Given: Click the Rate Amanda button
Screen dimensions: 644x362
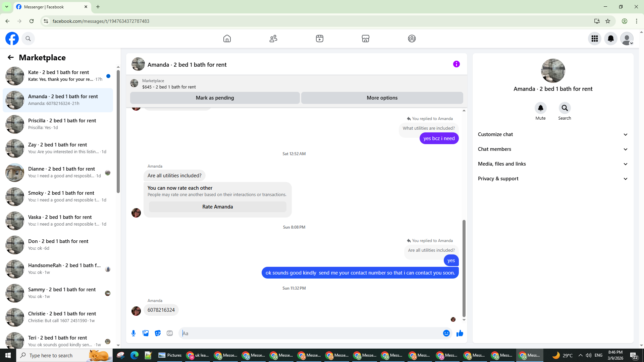Looking at the screenshot, I should [217, 207].
